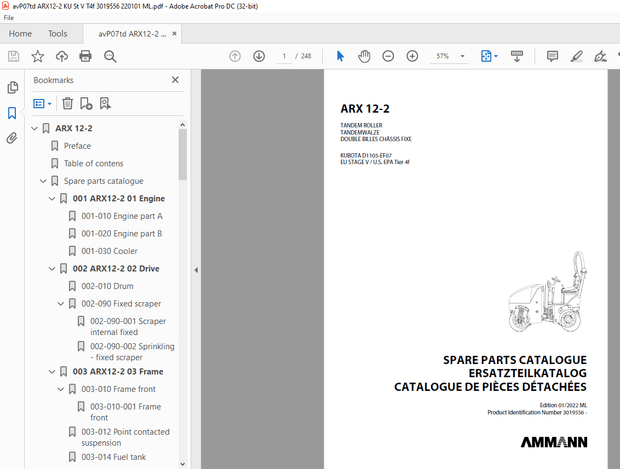Collapse the 002-090 Fixed scraper bookmark
This screenshot has width=620, height=469.
61,304
